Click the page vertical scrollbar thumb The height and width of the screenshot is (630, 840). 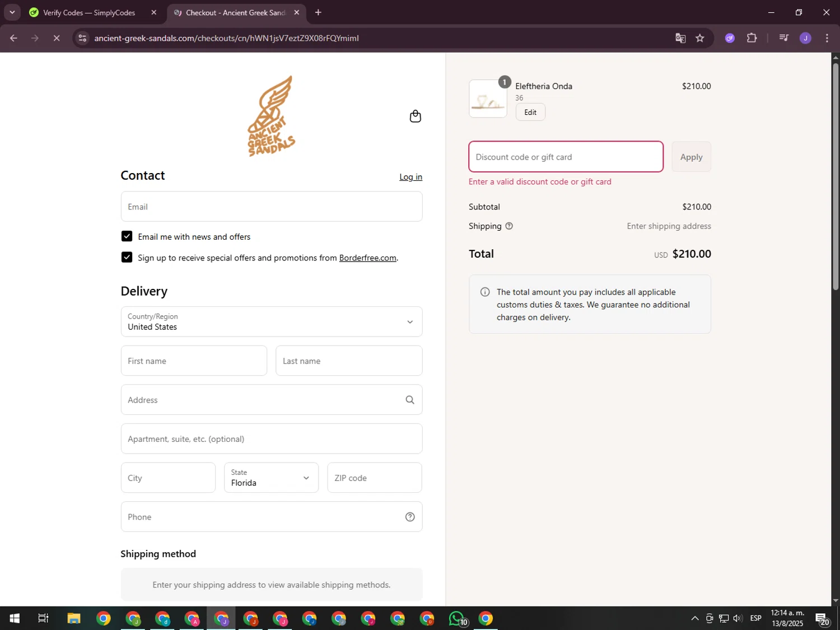[x=836, y=176]
